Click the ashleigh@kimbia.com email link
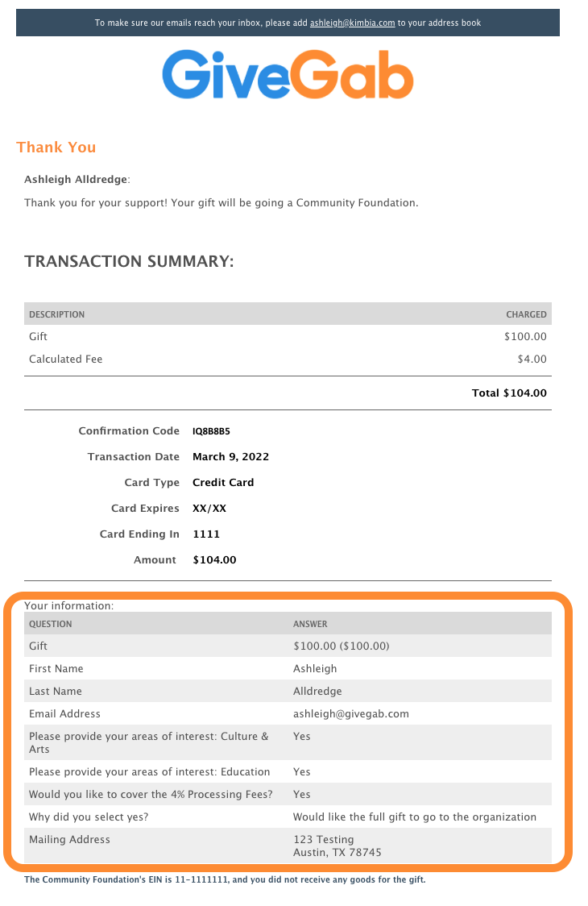Screen dimensions: 588x906 click(x=352, y=23)
